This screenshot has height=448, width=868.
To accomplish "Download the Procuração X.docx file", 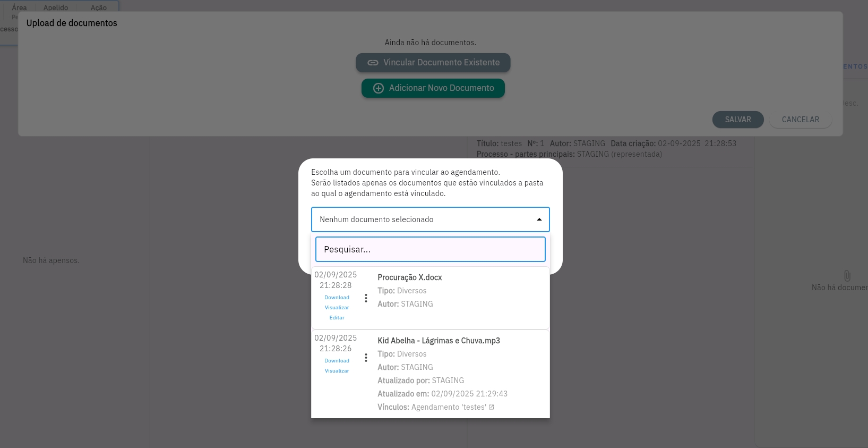I will (337, 298).
